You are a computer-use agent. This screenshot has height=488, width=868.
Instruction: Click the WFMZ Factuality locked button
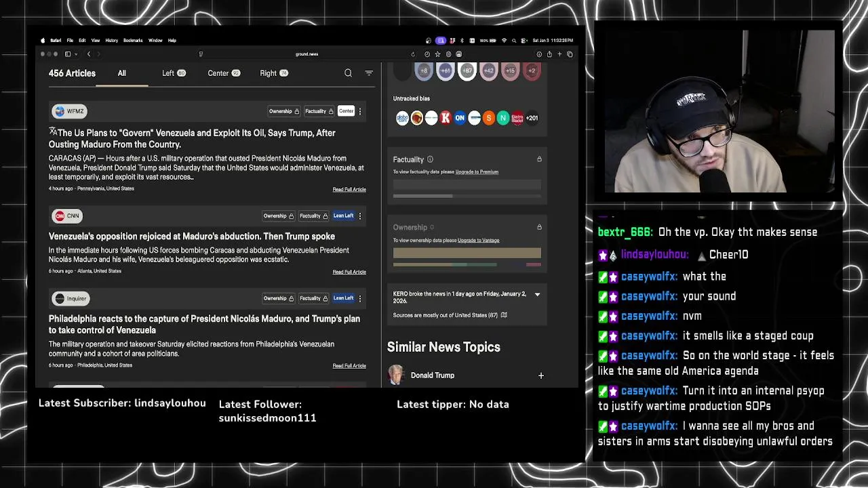pos(319,111)
